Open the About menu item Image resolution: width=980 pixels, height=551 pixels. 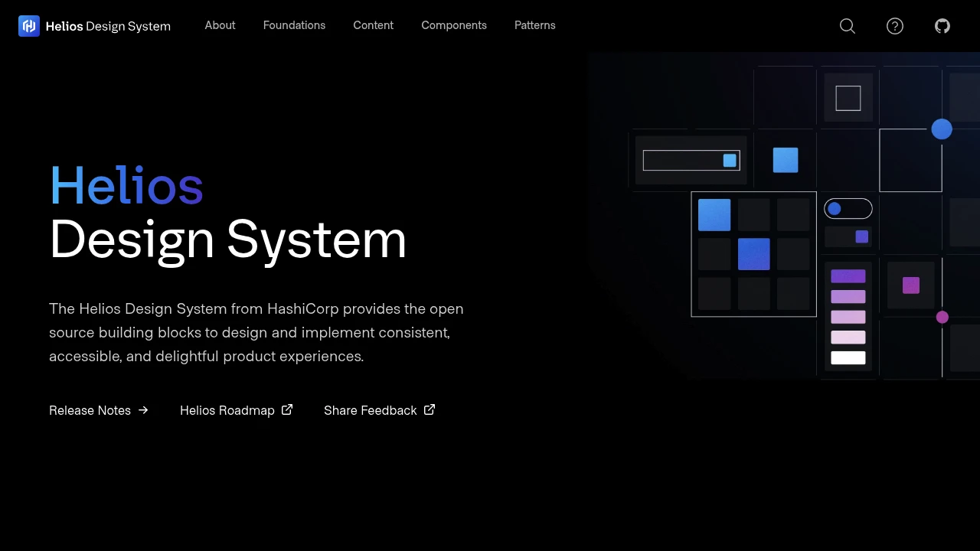coord(220,25)
